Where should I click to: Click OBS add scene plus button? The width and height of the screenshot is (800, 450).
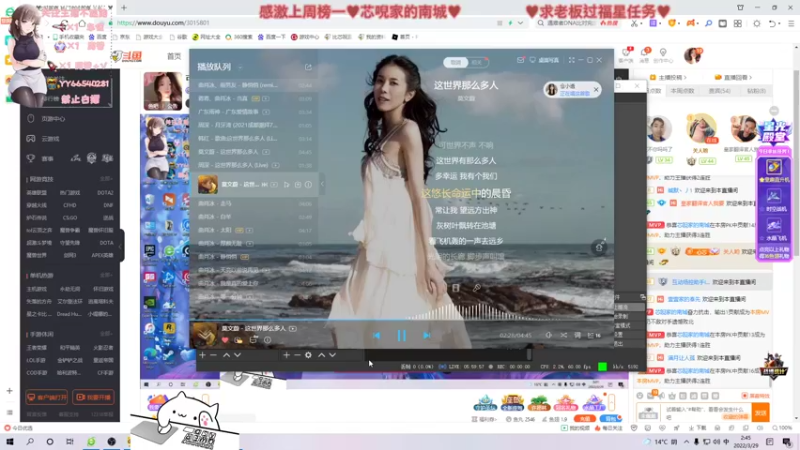(x=203, y=355)
